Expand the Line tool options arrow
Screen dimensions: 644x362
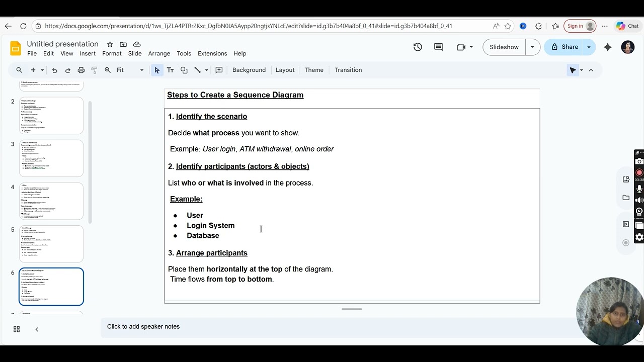click(x=206, y=70)
